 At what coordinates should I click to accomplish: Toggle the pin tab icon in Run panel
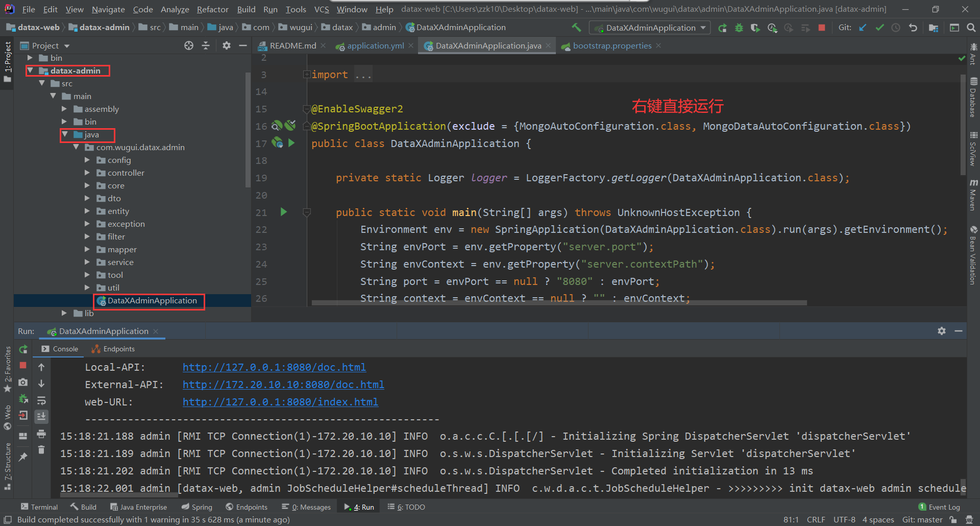tap(23, 457)
